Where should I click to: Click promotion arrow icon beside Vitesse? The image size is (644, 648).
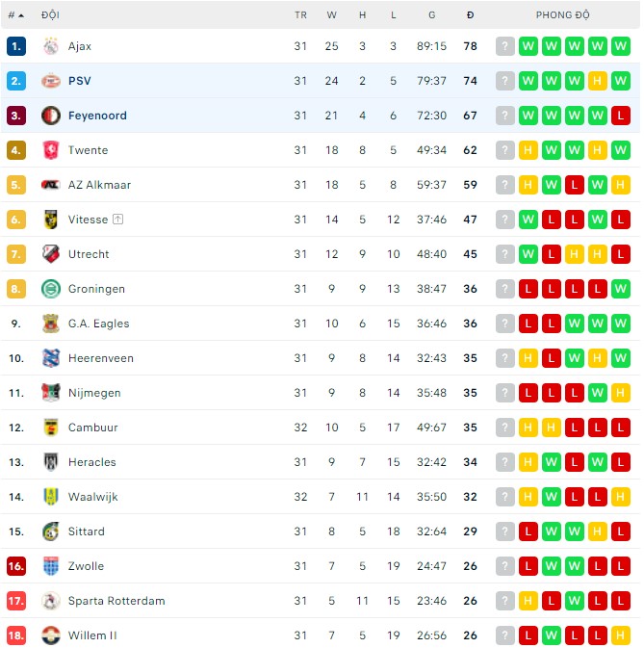118,220
